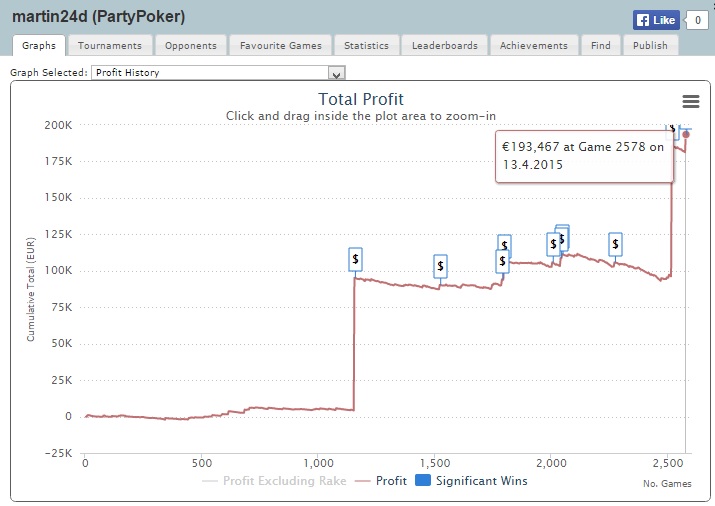Image resolution: width=715 pixels, height=506 pixels.
Task: Click the front win flag near game 2,000
Action: pyautogui.click(x=553, y=244)
